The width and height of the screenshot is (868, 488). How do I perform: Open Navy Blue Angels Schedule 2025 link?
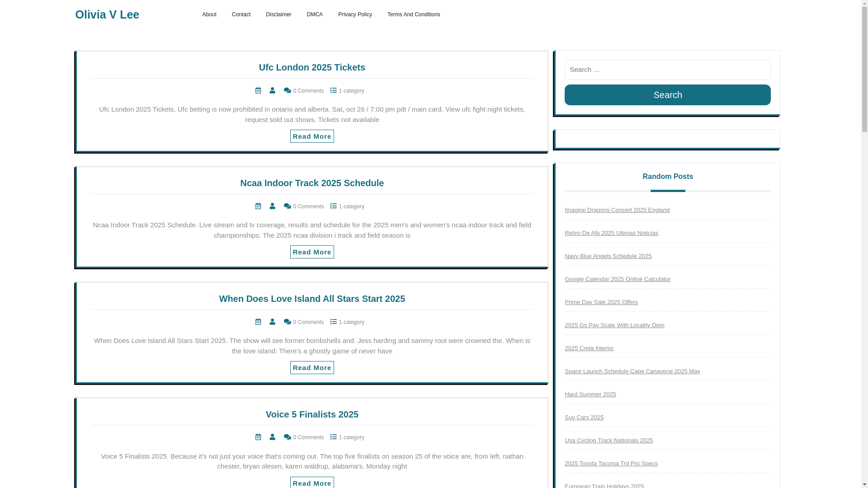point(608,256)
